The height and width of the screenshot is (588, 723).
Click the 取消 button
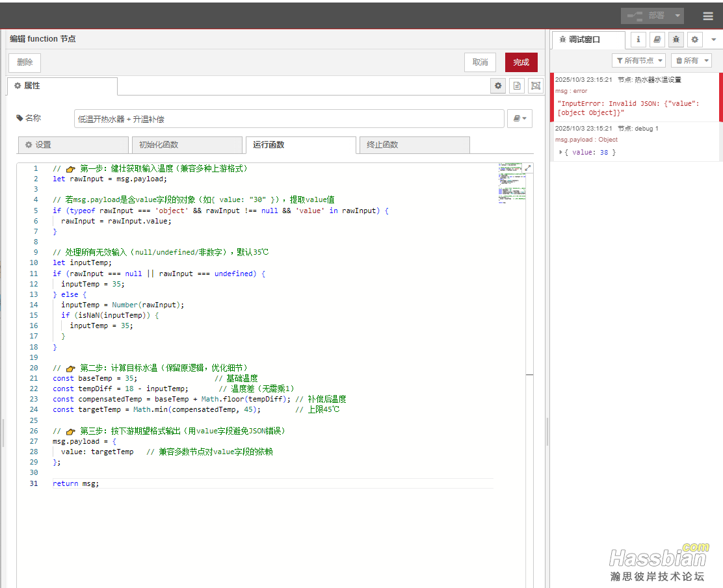[480, 62]
